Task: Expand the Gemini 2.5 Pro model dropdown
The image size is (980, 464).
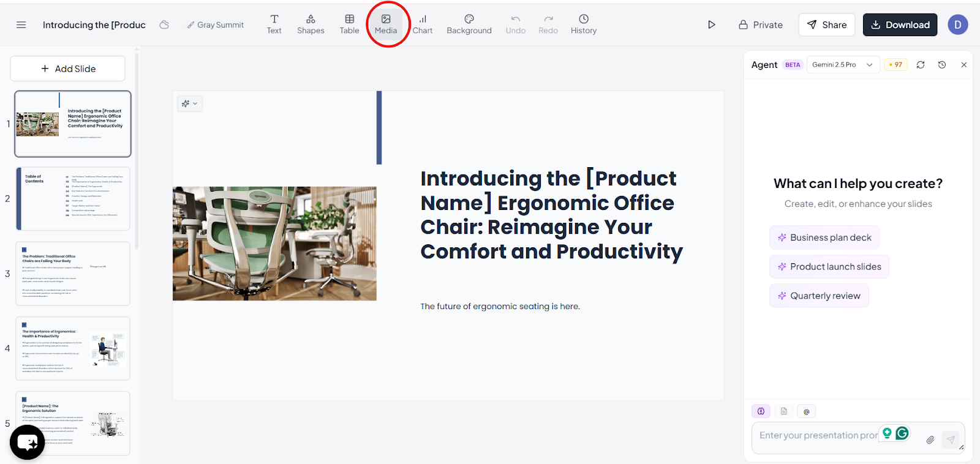Action: pos(843,65)
